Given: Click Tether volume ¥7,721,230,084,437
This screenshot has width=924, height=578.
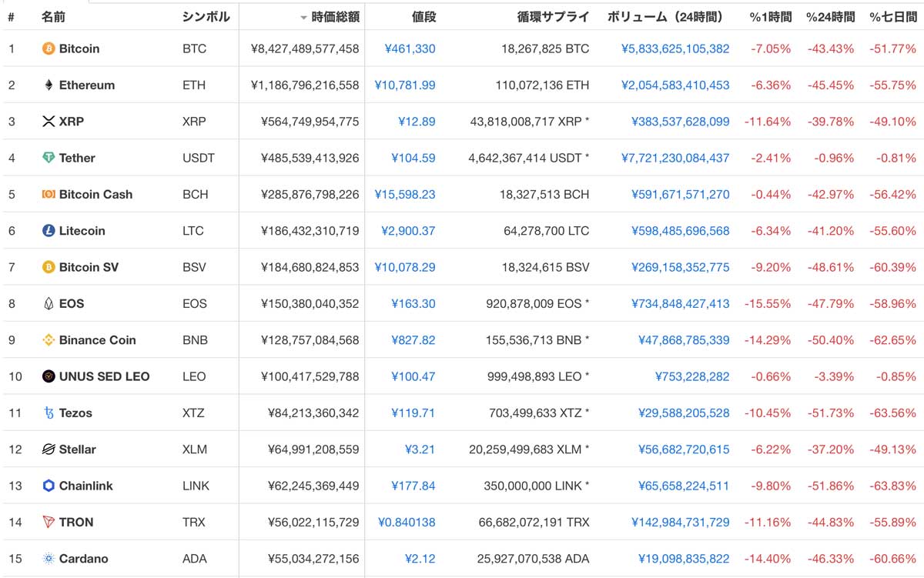Looking at the screenshot, I should (x=675, y=158).
